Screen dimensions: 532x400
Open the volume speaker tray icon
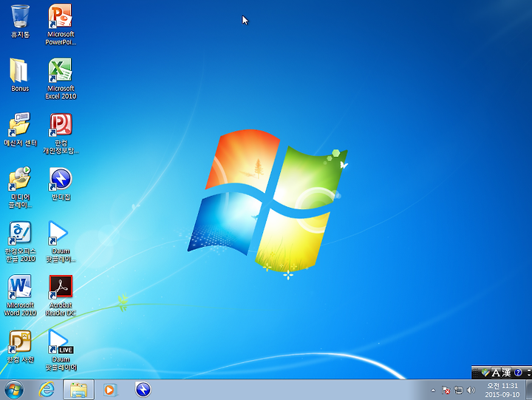[471, 390]
